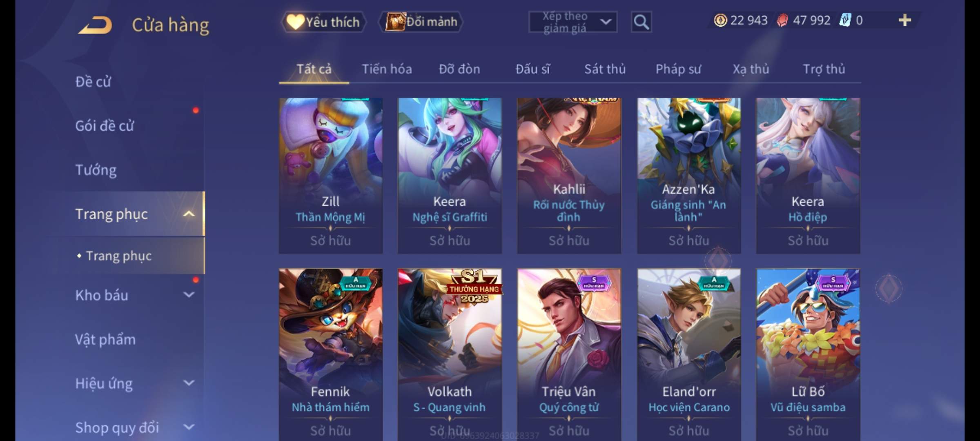Switch to the Pháp sư tab
The width and height of the screenshot is (980, 441).
point(678,69)
